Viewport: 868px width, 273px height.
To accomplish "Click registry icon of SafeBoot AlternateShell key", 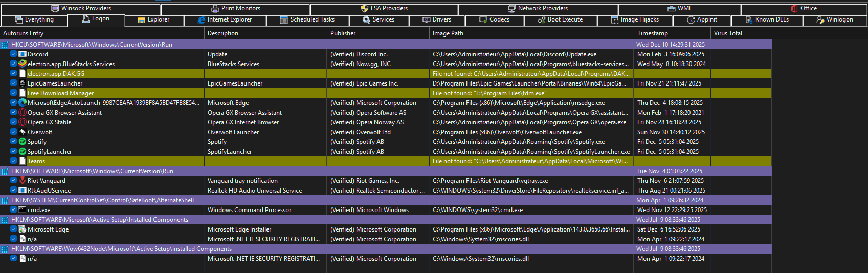I will (x=5, y=200).
